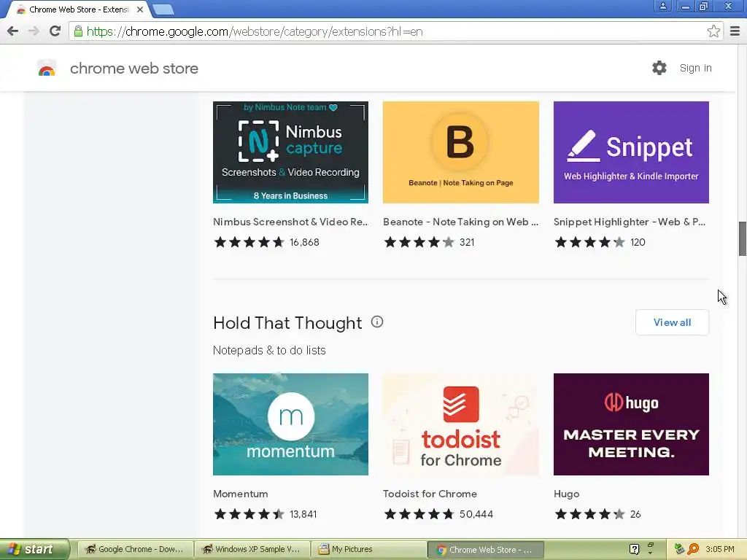Click the Beanote rating count 321
Image resolution: width=747 pixels, height=560 pixels.
(x=467, y=242)
